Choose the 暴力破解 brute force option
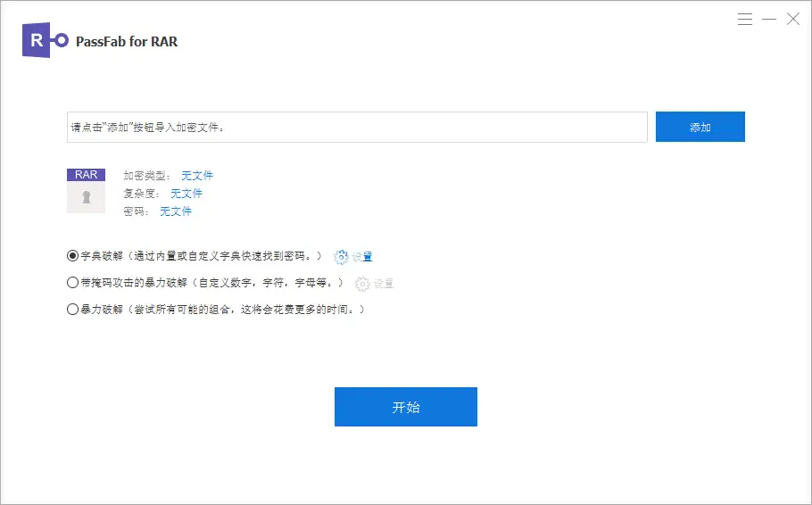Viewport: 812px width, 505px height. point(73,310)
